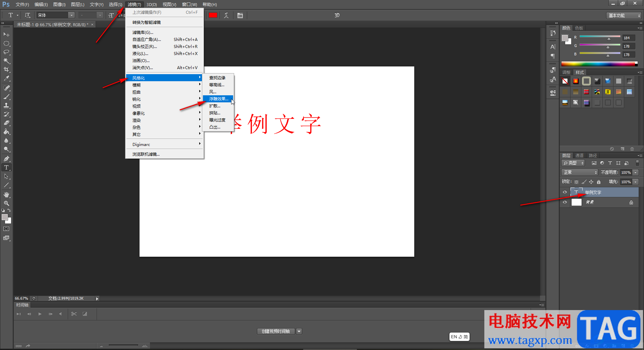Select the Eraser tool
Viewport: 644px width, 350px height.
click(x=6, y=123)
